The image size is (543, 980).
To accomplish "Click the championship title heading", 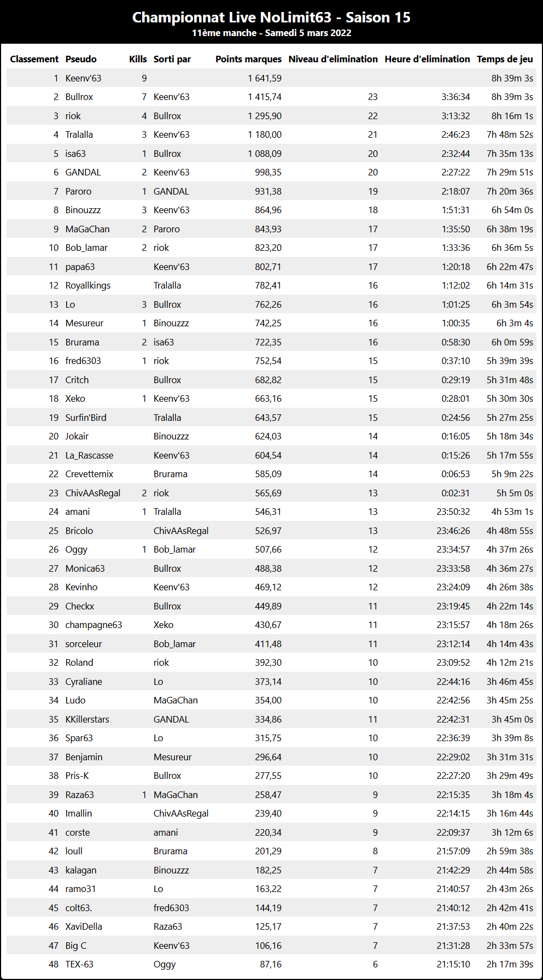I will pos(271,17).
